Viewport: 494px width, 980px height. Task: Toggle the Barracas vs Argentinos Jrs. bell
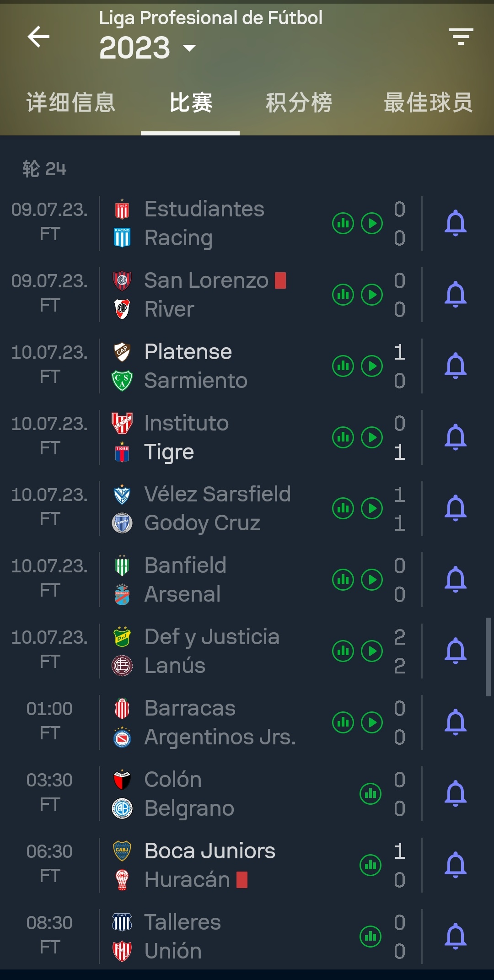456,722
